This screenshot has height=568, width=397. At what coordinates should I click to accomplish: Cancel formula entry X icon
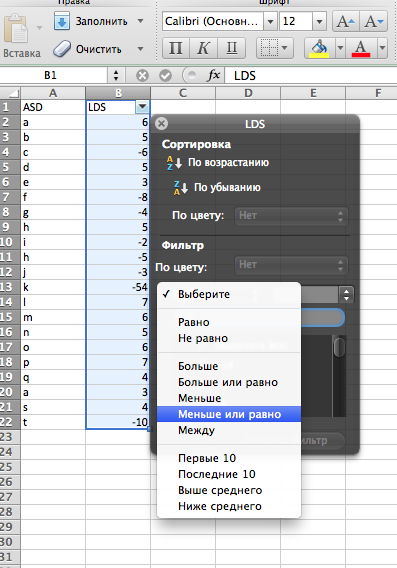pyautogui.click(x=142, y=76)
